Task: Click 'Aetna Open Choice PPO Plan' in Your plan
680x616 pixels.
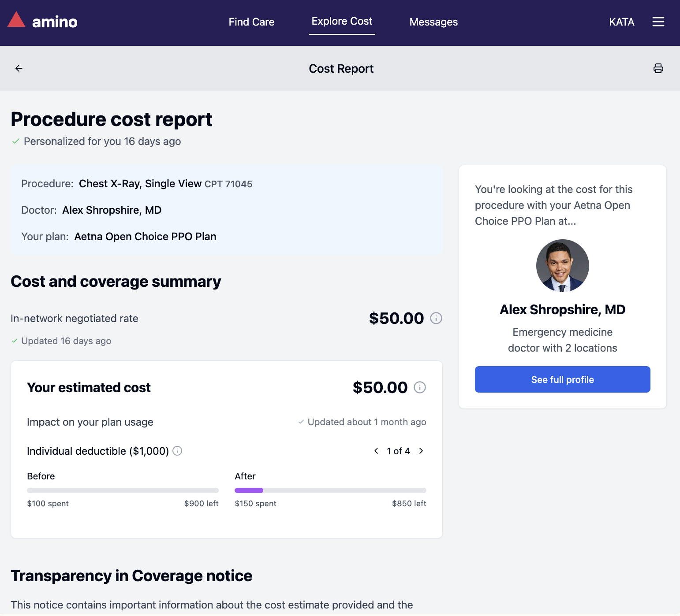Action: [x=145, y=237]
